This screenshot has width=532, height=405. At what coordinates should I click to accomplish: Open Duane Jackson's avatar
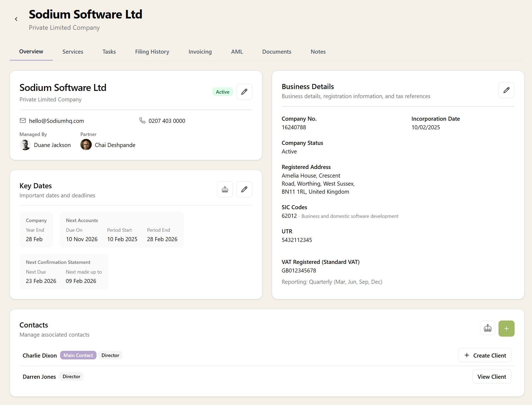[25, 145]
